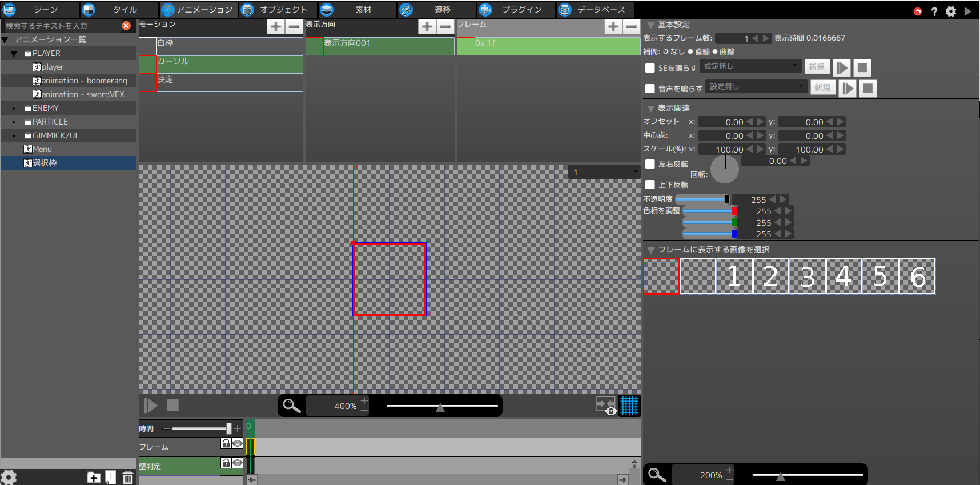Viewport: 980px width, 485px height.
Task: Add a new frame with plus button
Action: click(x=613, y=26)
